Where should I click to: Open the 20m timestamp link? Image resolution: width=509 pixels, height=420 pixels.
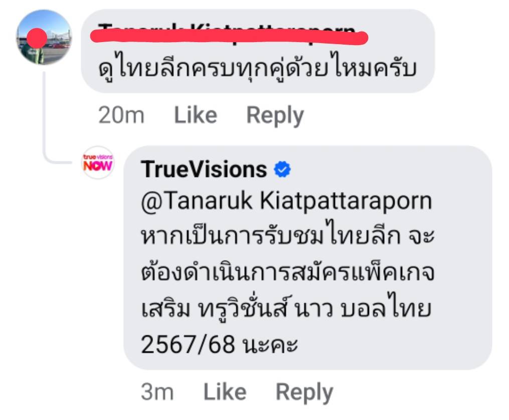[x=121, y=115]
